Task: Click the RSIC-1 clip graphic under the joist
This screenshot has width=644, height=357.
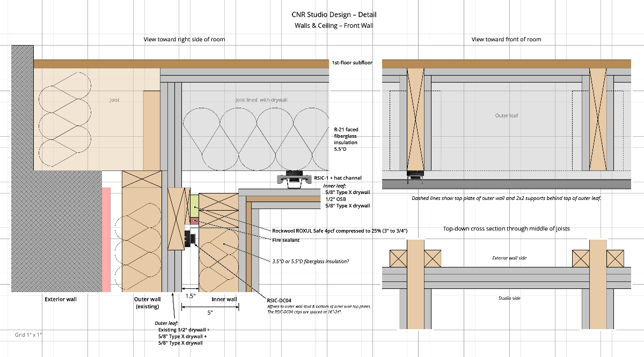Action: [x=292, y=180]
